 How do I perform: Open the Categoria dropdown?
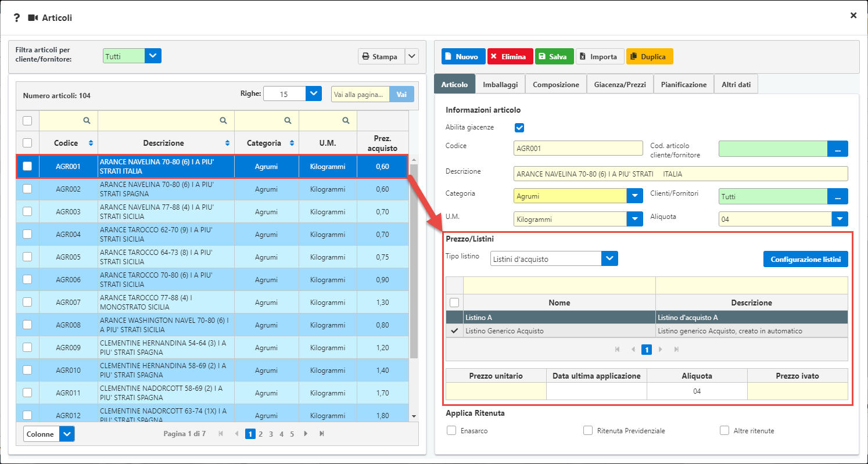pos(635,196)
